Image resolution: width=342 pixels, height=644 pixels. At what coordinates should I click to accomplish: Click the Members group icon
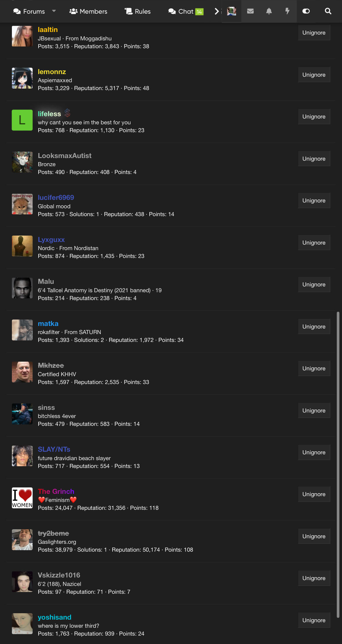pyautogui.click(x=73, y=11)
